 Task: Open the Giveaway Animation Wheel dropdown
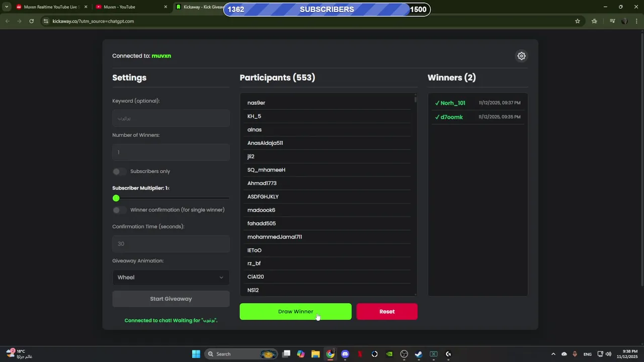171,278
